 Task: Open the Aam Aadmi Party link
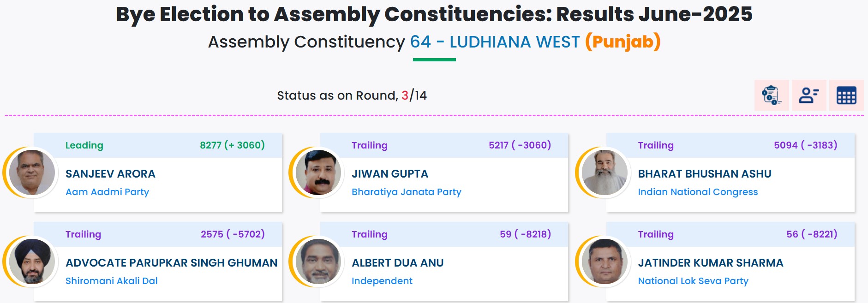[107, 192]
